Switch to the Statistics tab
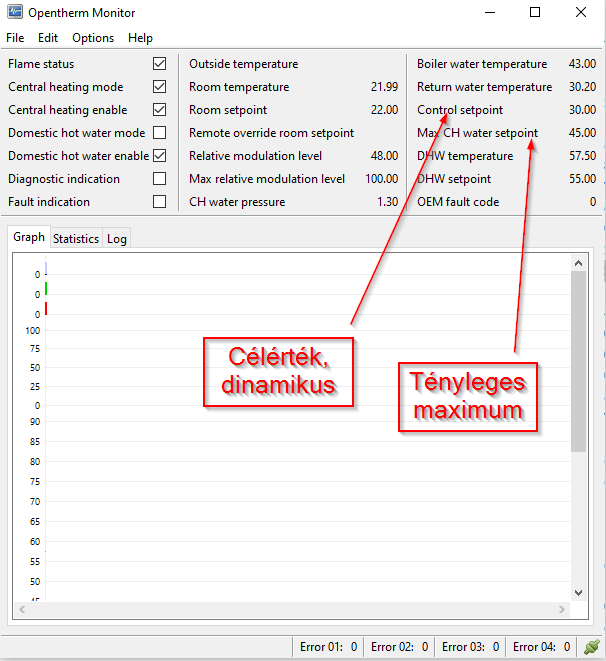The width and height of the screenshot is (606, 661). (76, 239)
